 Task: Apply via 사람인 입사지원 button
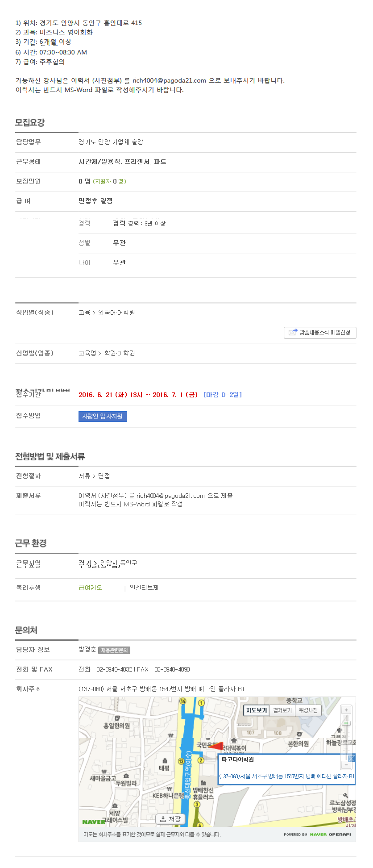(x=103, y=417)
